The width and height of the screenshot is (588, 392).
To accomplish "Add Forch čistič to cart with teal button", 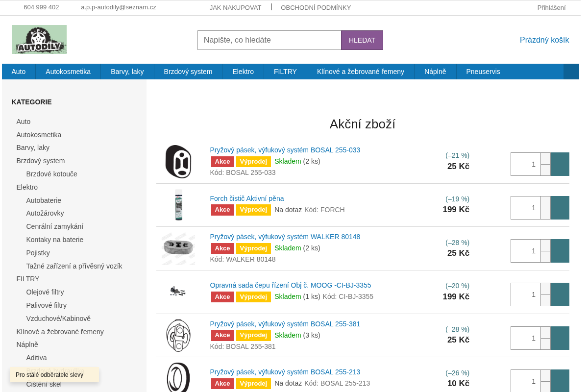I will pyautogui.click(x=560, y=208).
